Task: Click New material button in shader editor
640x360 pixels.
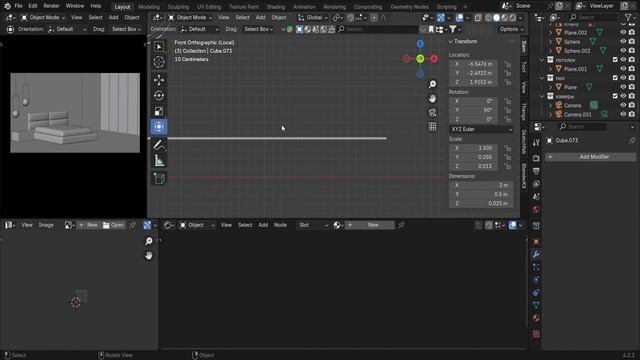Action: (x=370, y=225)
